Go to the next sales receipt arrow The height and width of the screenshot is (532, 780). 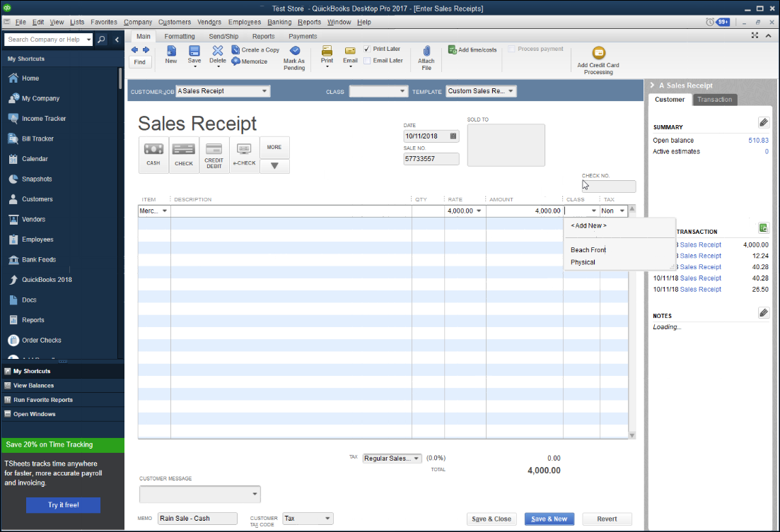coord(146,49)
